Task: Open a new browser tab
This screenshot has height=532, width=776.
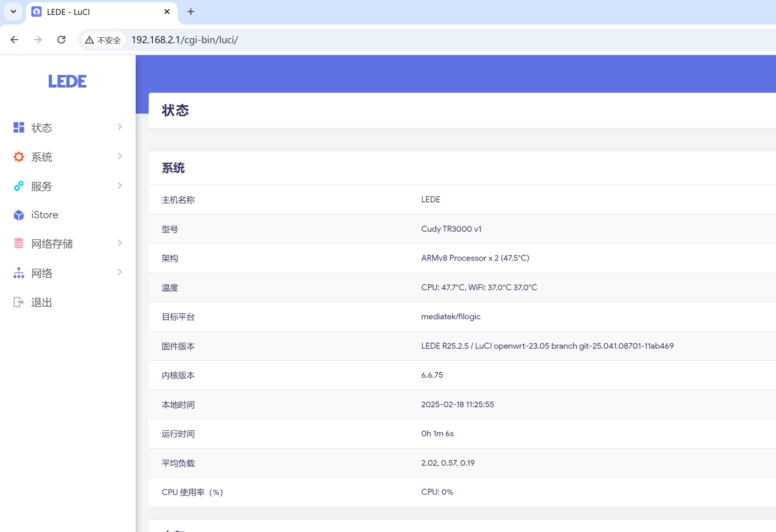Action: [x=191, y=12]
